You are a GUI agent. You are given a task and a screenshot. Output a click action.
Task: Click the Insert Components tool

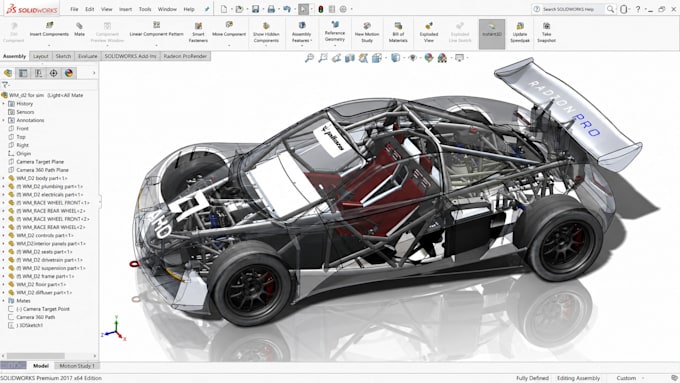[49, 29]
